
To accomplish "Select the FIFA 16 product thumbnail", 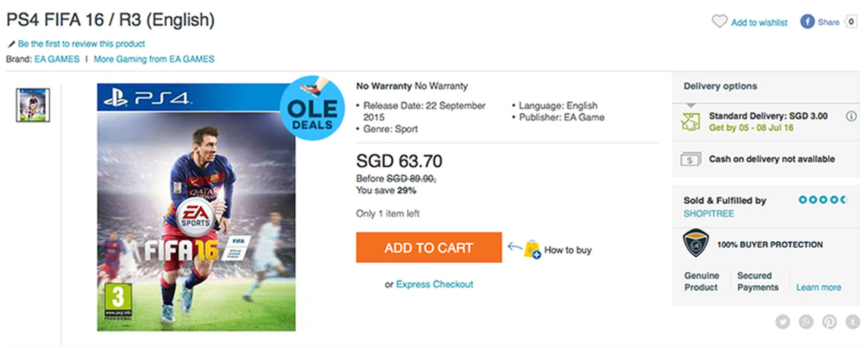I will point(33,105).
